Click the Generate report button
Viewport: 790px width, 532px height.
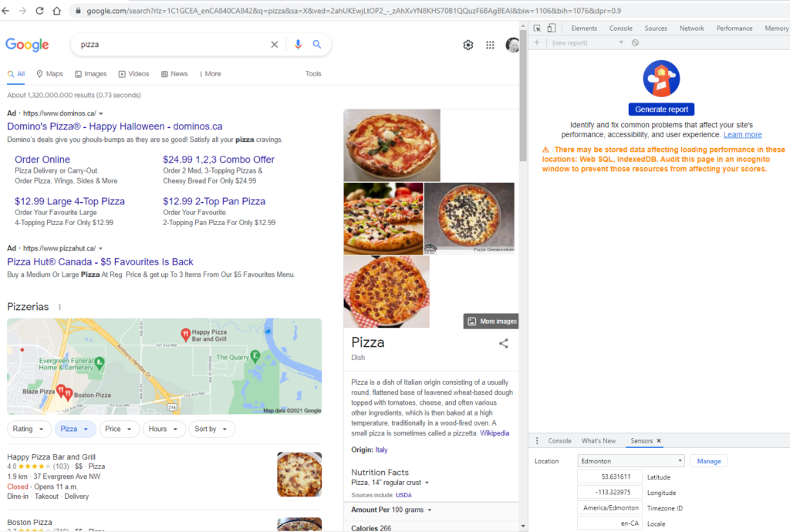661,109
